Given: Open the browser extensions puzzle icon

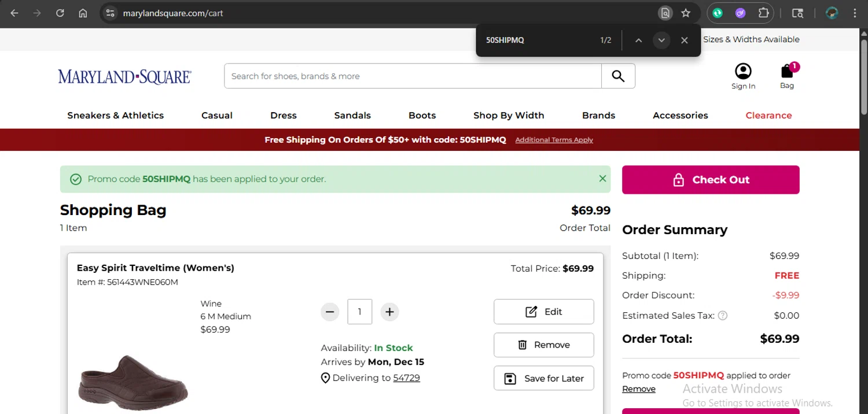Looking at the screenshot, I should pos(763,13).
